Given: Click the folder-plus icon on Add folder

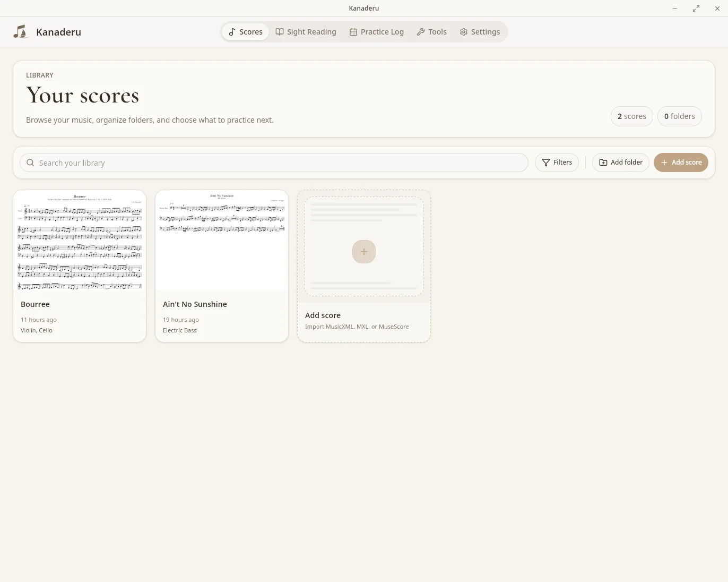Looking at the screenshot, I should [603, 162].
